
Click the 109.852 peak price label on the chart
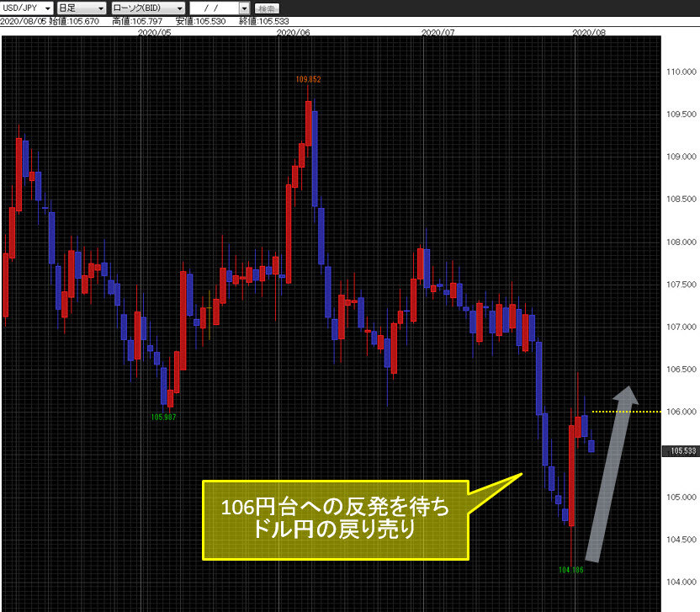pos(309,79)
